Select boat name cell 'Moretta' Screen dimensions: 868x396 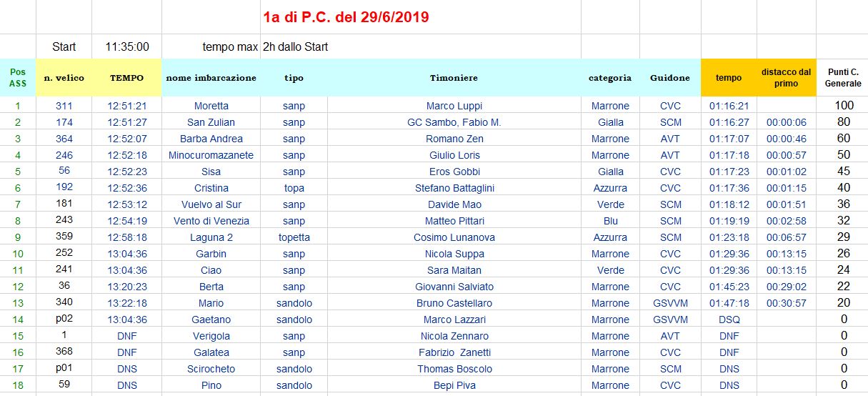click(211, 106)
